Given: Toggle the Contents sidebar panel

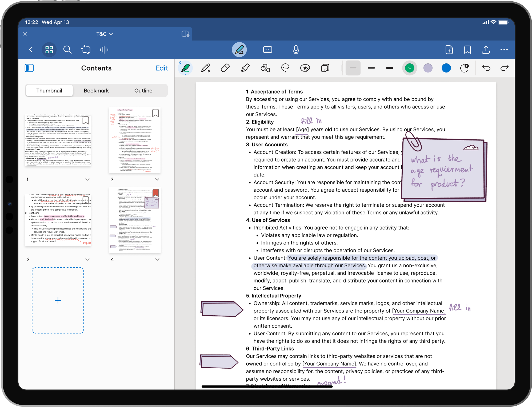Looking at the screenshot, I should [x=29, y=68].
